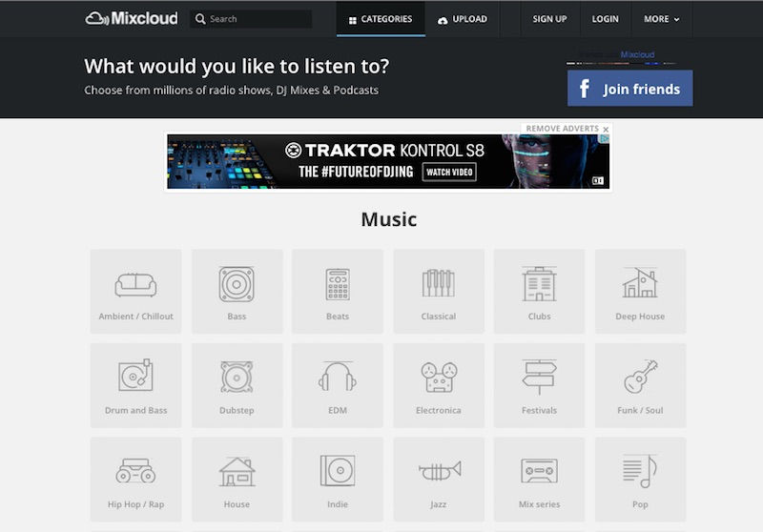Open the Festivals signpost icon
This screenshot has height=532, width=763.
(539, 377)
